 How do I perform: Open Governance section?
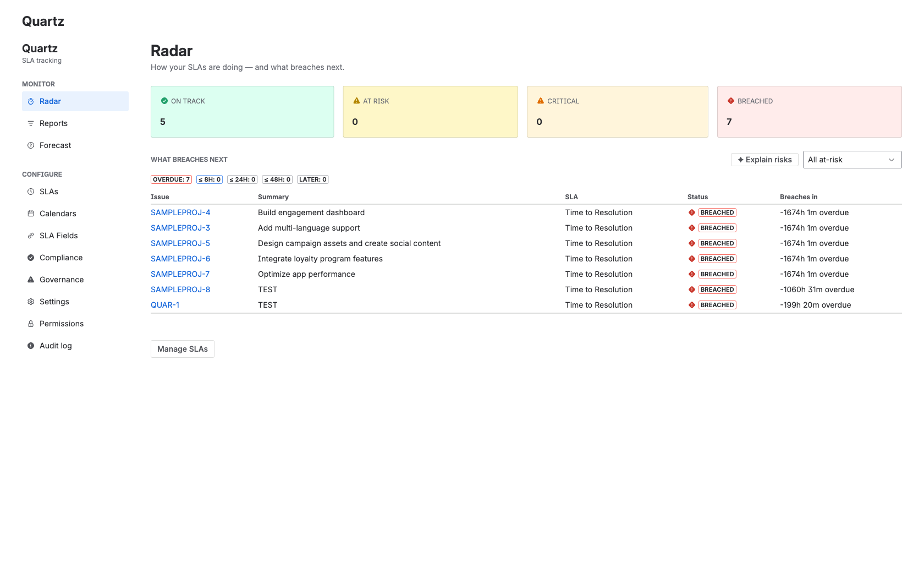click(75, 280)
